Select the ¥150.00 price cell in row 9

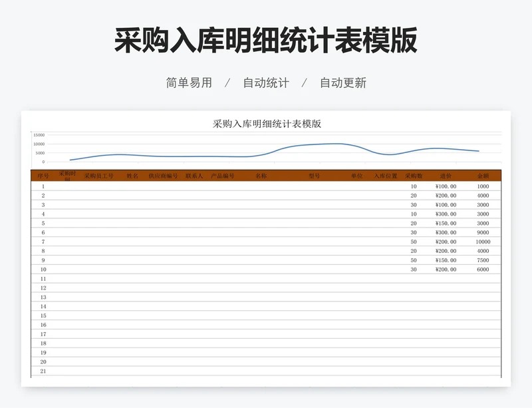point(446,260)
